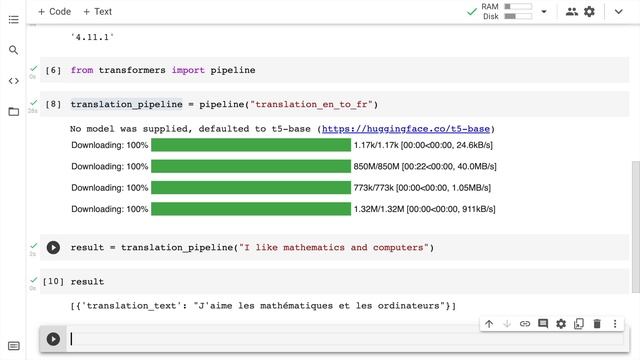
Task: Click inside the empty code cell input
Action: coord(347,339)
